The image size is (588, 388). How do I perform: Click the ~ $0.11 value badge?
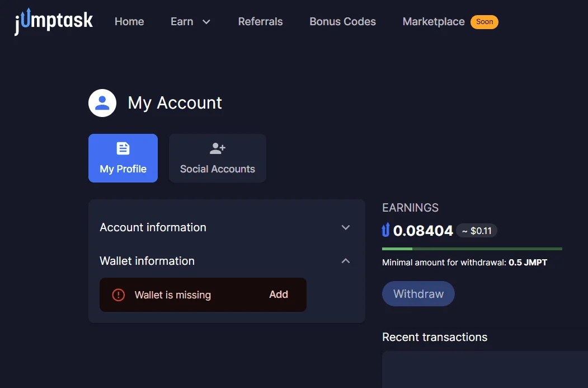pos(477,231)
